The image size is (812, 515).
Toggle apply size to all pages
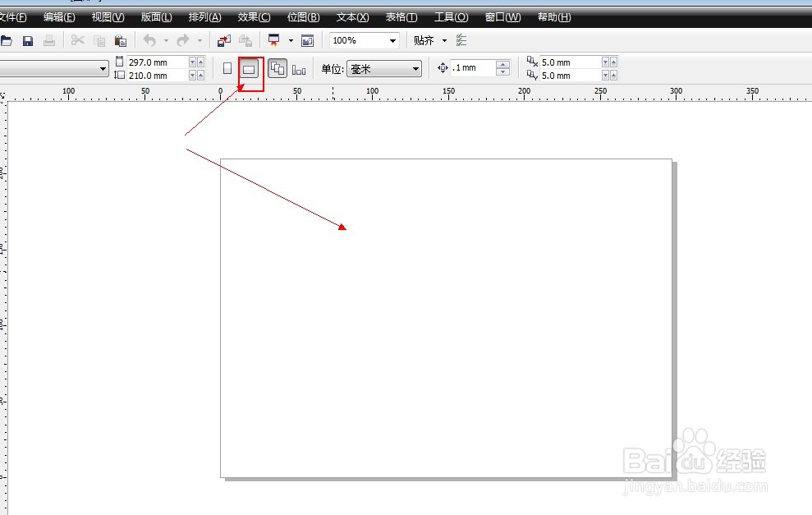277,68
